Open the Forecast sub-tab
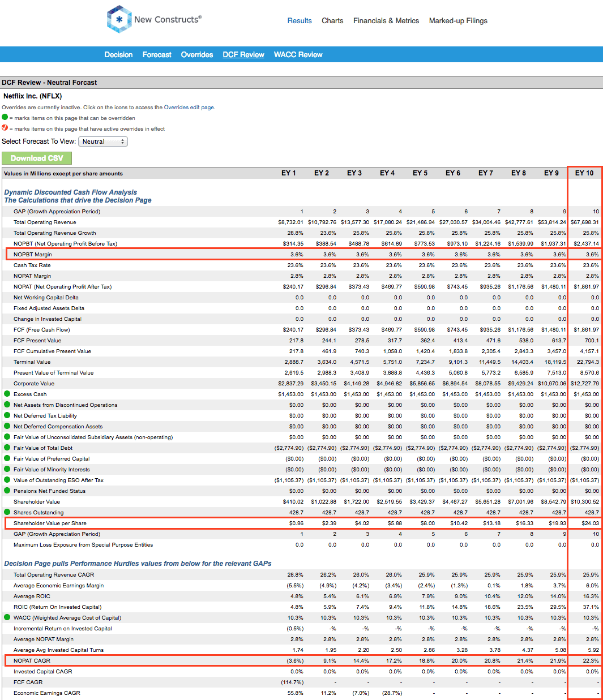The height and width of the screenshot is (700, 603). (x=157, y=55)
